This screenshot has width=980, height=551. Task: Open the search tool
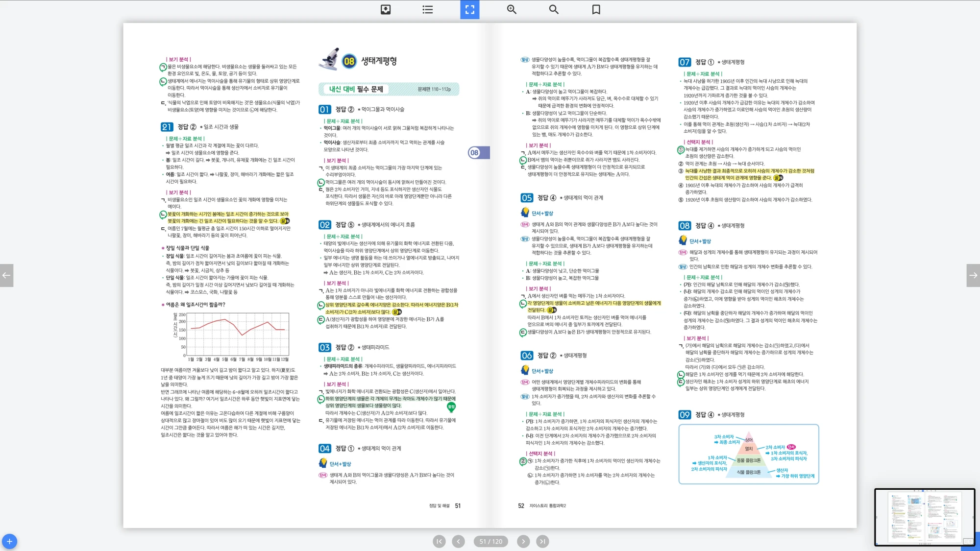(554, 9)
